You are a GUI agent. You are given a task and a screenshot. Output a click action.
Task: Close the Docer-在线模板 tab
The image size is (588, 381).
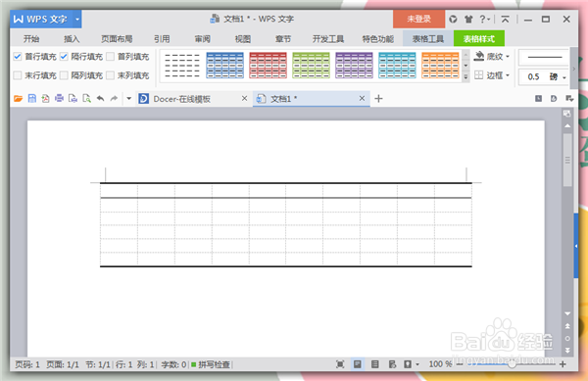(244, 98)
